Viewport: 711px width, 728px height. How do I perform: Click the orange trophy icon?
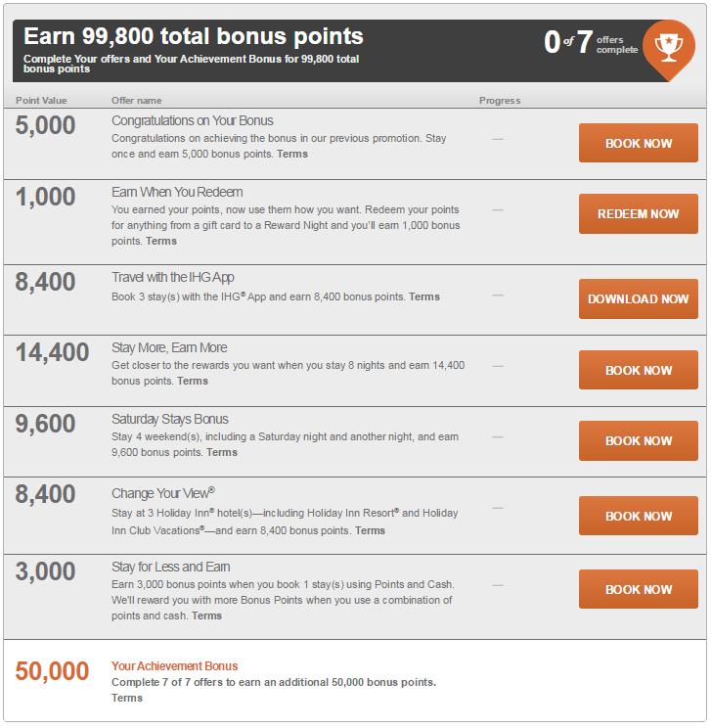point(668,49)
